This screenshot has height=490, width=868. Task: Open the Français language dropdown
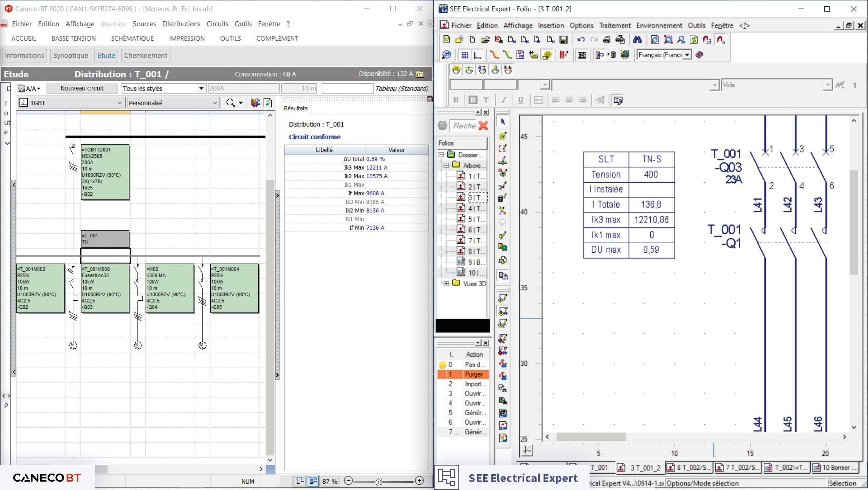pyautogui.click(x=687, y=55)
